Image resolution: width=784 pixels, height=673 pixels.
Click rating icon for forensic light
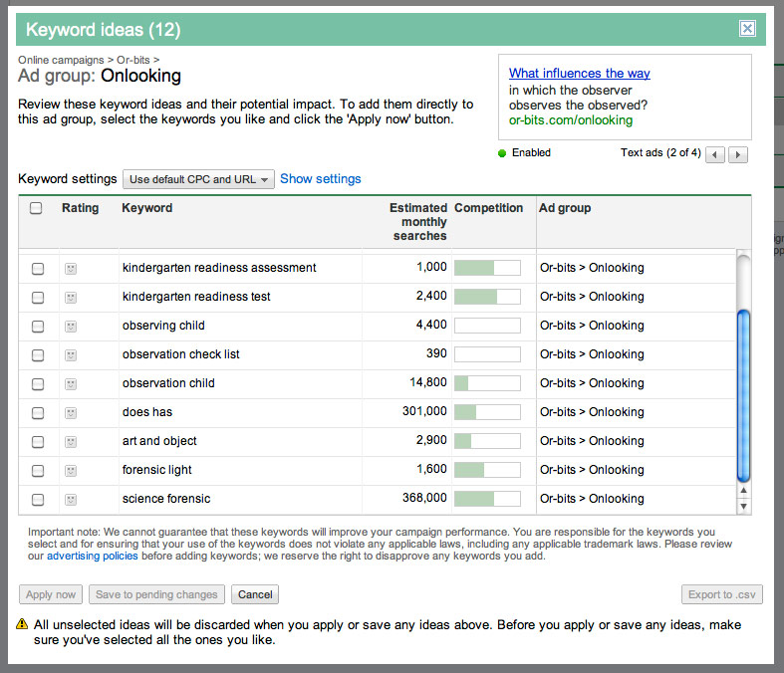71,471
